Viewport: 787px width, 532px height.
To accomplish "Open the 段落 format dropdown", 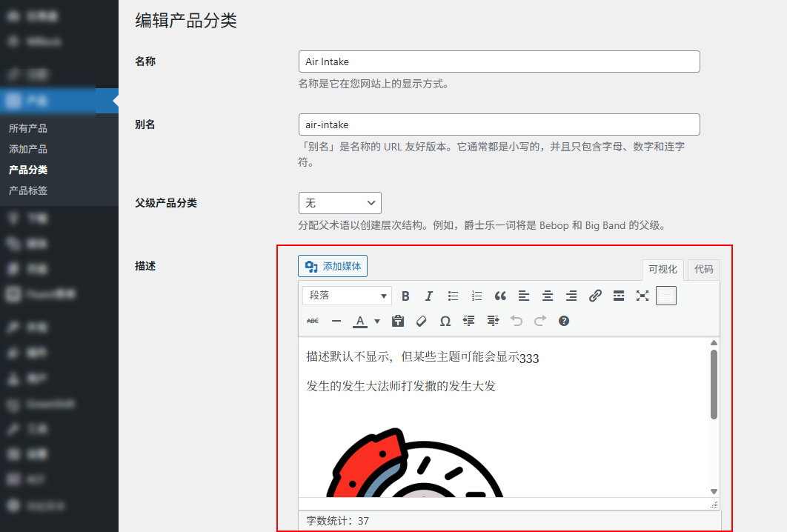I will coord(348,296).
